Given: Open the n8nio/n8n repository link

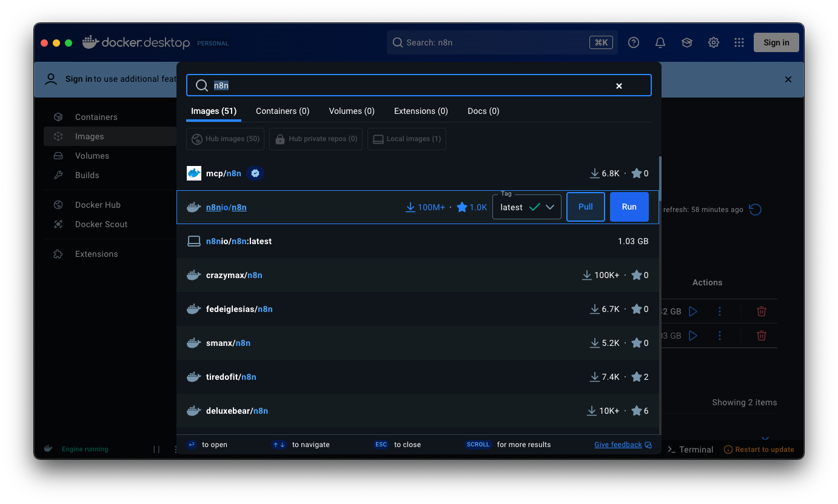Looking at the screenshot, I should (x=226, y=207).
